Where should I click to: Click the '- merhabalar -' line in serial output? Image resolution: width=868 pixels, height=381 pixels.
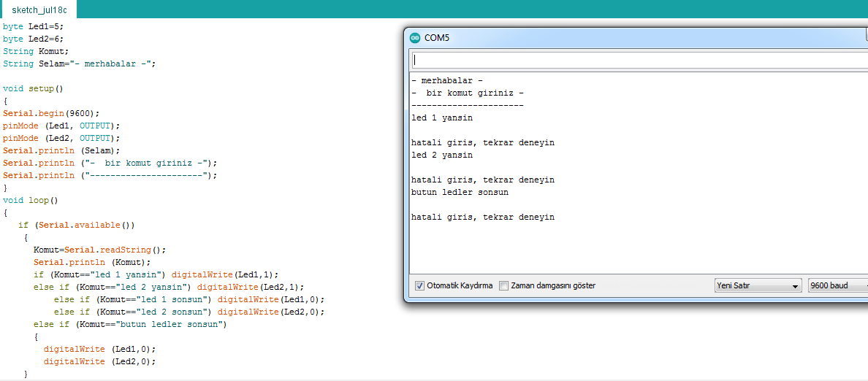pos(447,81)
